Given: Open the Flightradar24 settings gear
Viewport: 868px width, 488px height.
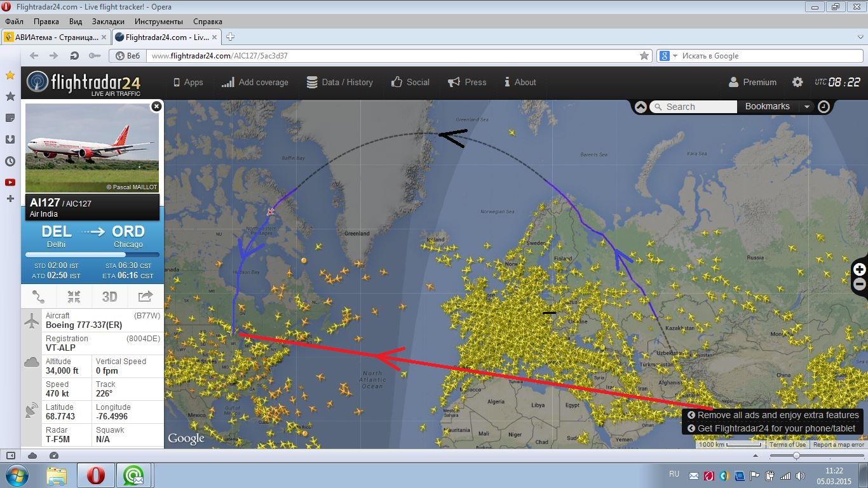Looking at the screenshot, I should click(x=797, y=82).
